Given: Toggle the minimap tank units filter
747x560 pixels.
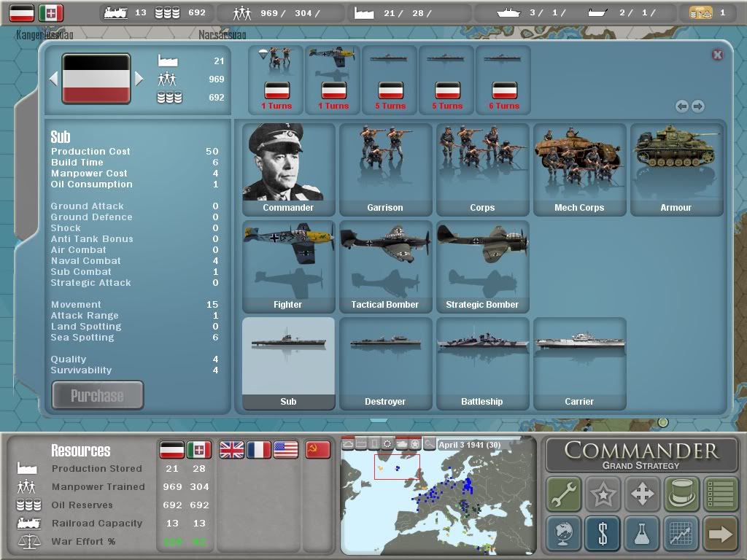Looking at the screenshot, I should click(x=402, y=444).
